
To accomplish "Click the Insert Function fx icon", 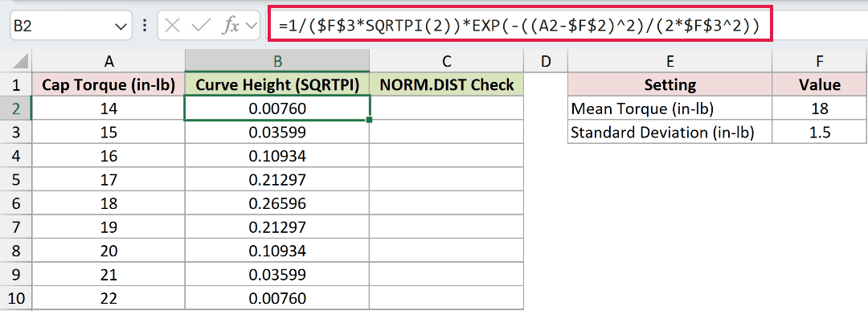I will tap(230, 26).
